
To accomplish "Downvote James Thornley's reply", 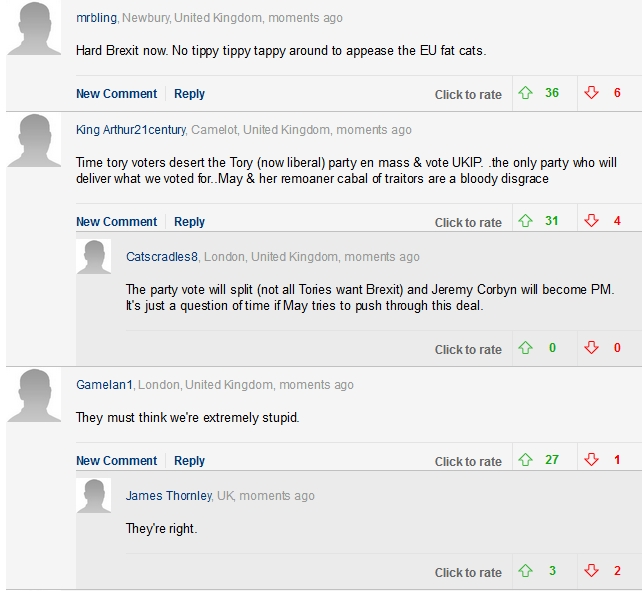I will tap(591, 571).
